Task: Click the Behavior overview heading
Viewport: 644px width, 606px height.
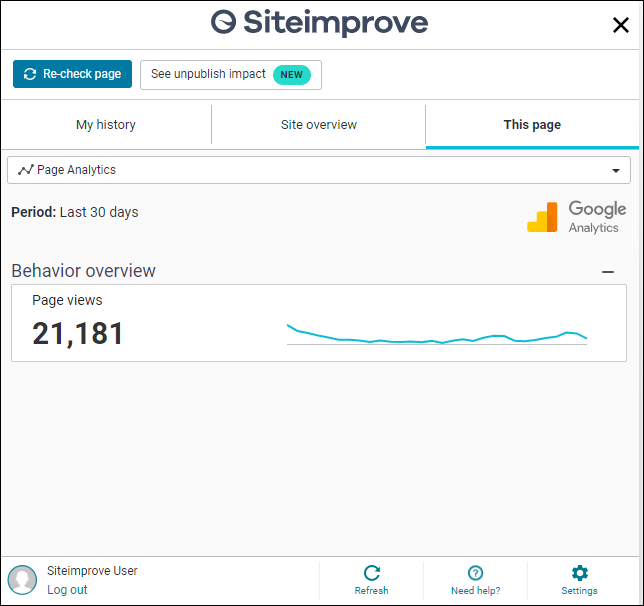Action: 83,271
